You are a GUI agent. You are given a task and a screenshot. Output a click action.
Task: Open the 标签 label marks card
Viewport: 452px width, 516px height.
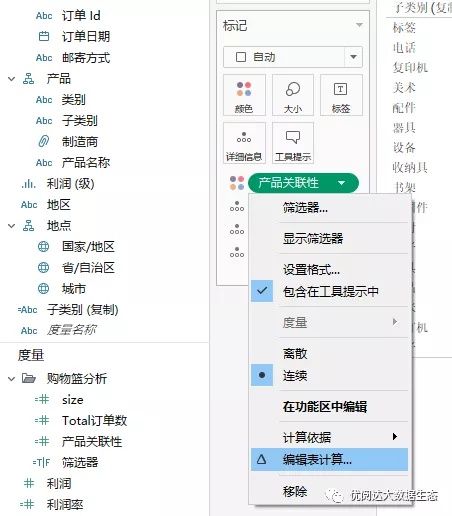coord(341,95)
